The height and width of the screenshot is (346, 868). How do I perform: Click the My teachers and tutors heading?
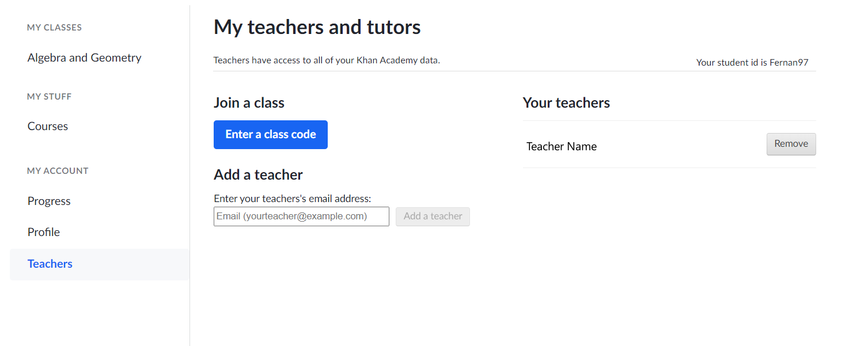(x=317, y=27)
